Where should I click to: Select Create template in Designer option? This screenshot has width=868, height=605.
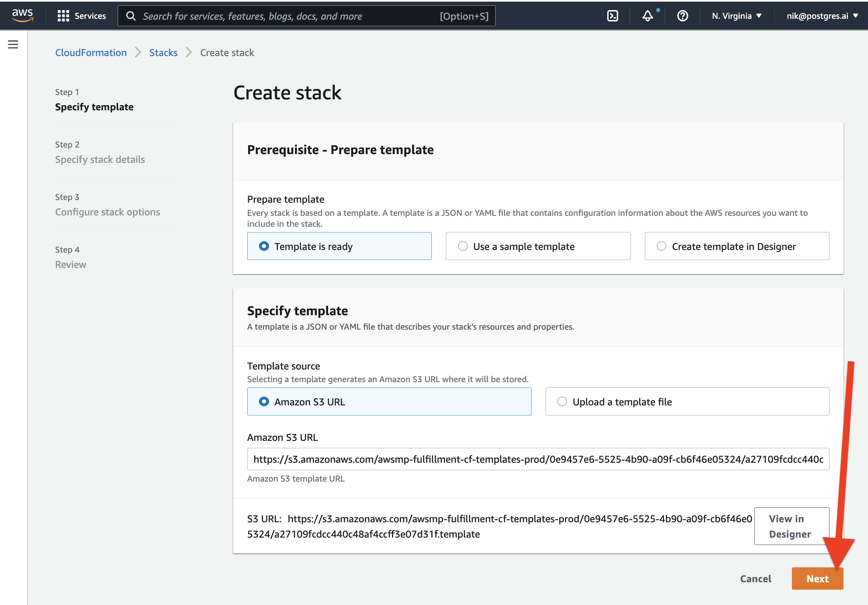click(x=737, y=246)
